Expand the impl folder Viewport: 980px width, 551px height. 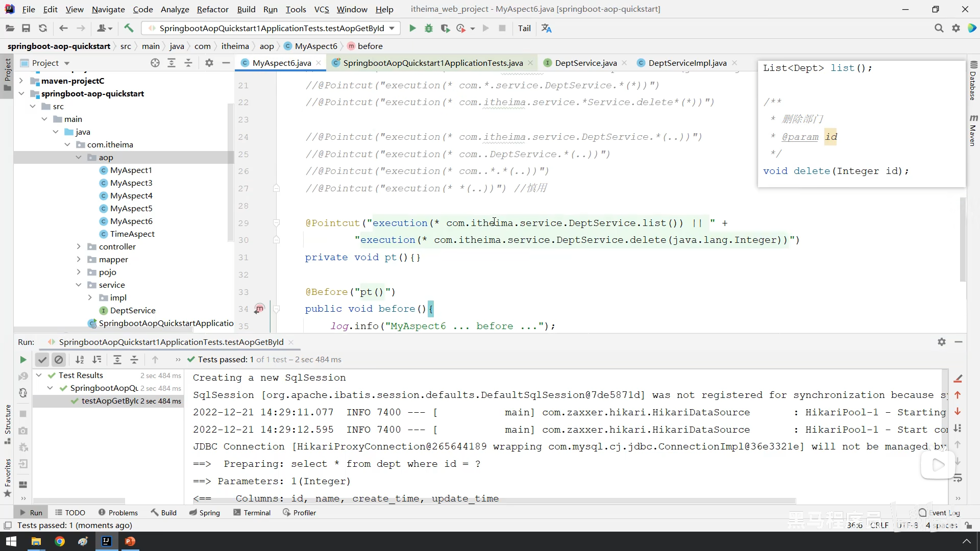[90, 297]
